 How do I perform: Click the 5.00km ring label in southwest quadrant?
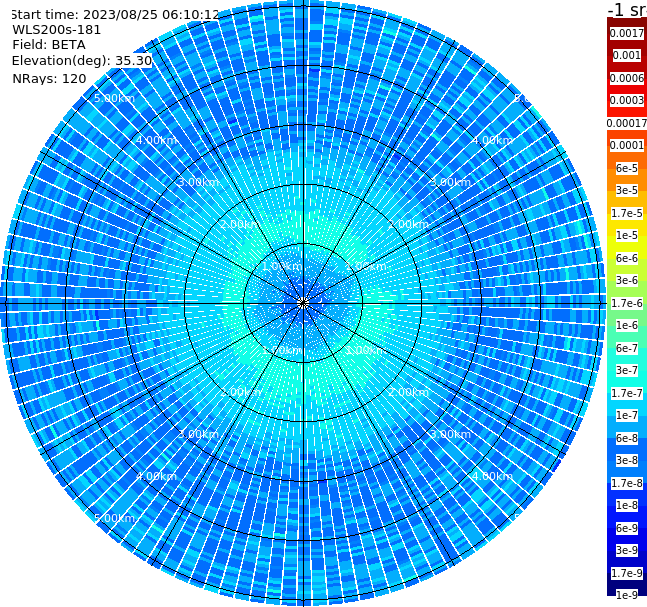(x=114, y=518)
